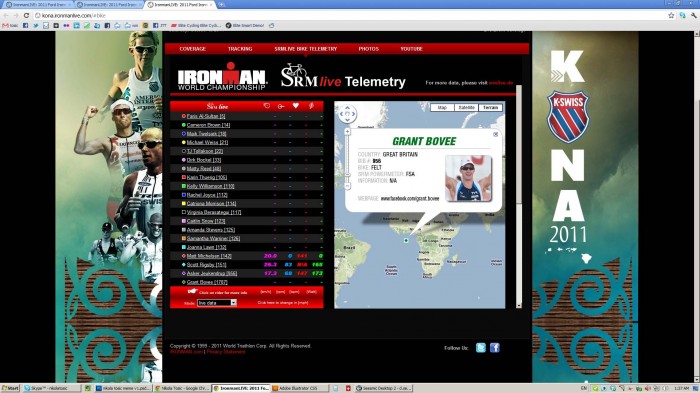Click Grant Bovee's facebook webpage link
Image resolution: width=700 pixels, height=393 pixels.
[410, 198]
